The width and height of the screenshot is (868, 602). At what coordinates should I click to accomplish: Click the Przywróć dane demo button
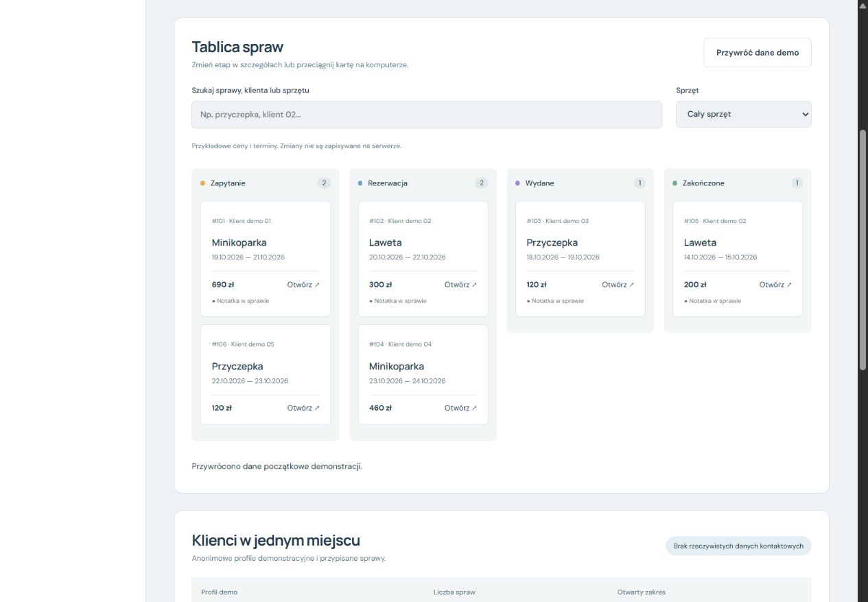pyautogui.click(x=757, y=52)
